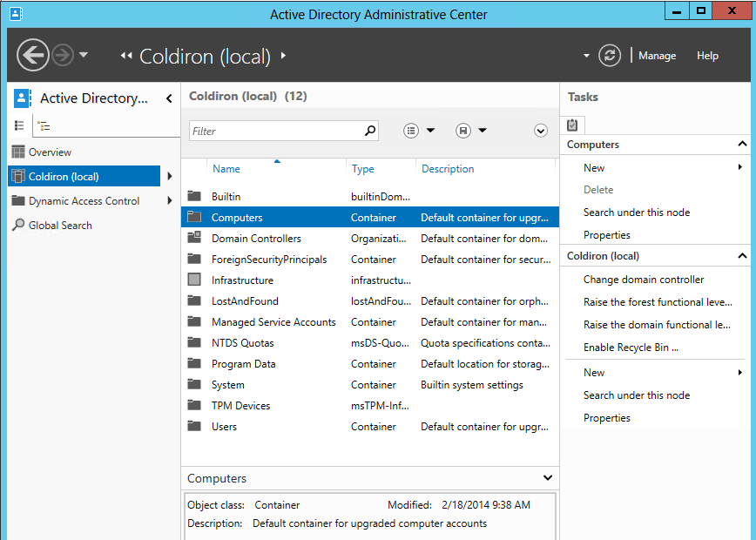756x540 pixels.
Task: Click the Global Search magnifier icon
Action: click(x=18, y=225)
